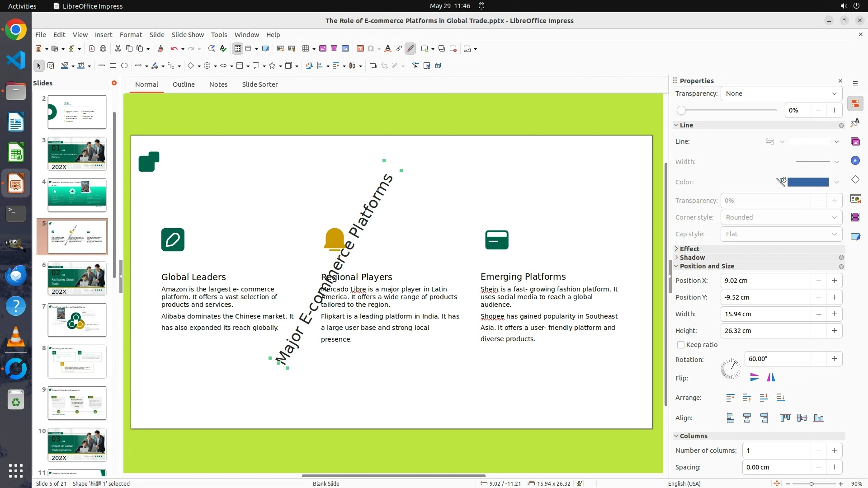Select the Ellipse drawing tool
Viewport: 868px width, 488px height.
124,66
